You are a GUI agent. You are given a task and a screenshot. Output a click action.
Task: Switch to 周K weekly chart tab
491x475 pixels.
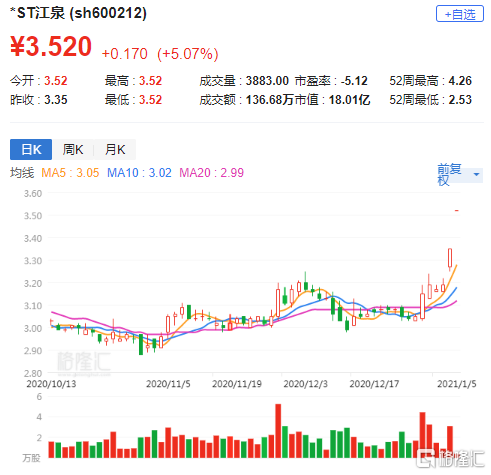[x=73, y=149]
